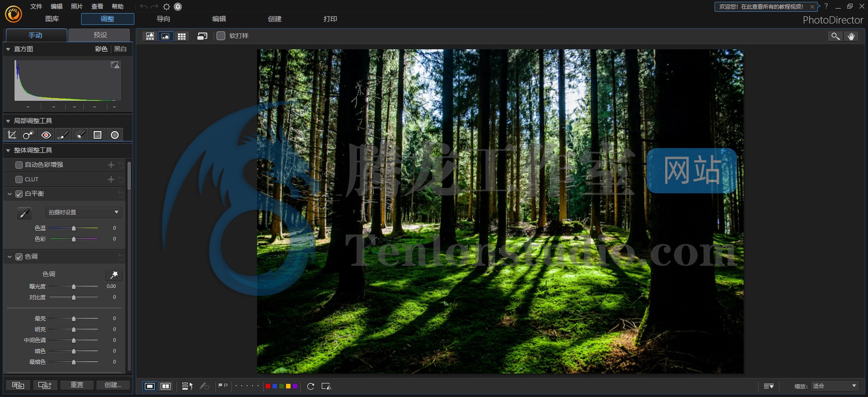The image size is (868, 397).
Task: Rotate photo with circular arrow icon
Action: pyautogui.click(x=310, y=386)
